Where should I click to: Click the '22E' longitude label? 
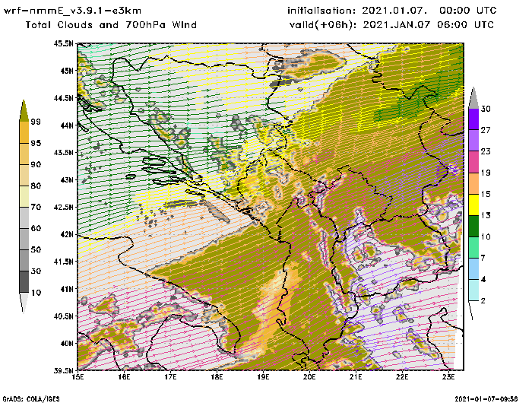(x=402, y=377)
